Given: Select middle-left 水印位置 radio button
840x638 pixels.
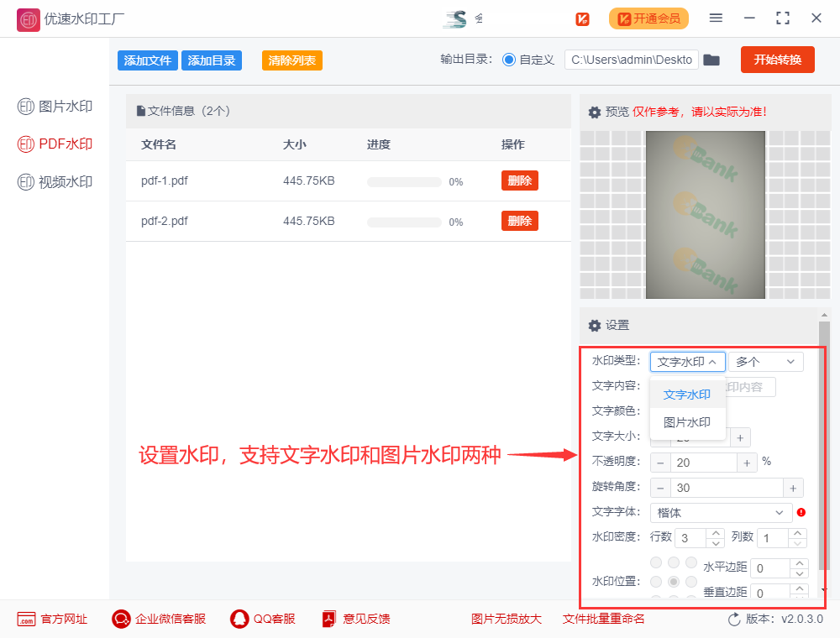Looking at the screenshot, I should 656,581.
